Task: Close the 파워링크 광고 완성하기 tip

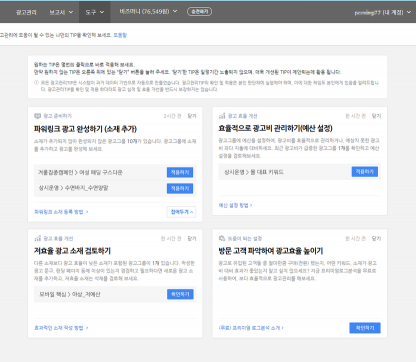Action: (x=192, y=116)
